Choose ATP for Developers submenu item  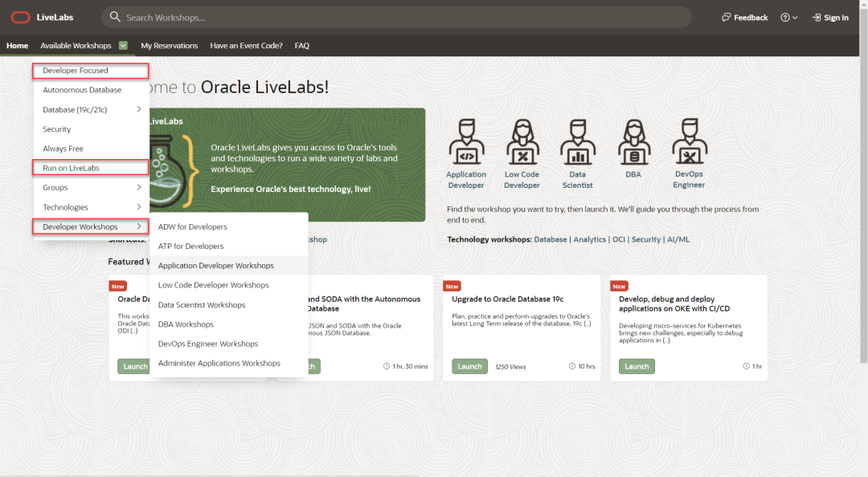[228, 246]
